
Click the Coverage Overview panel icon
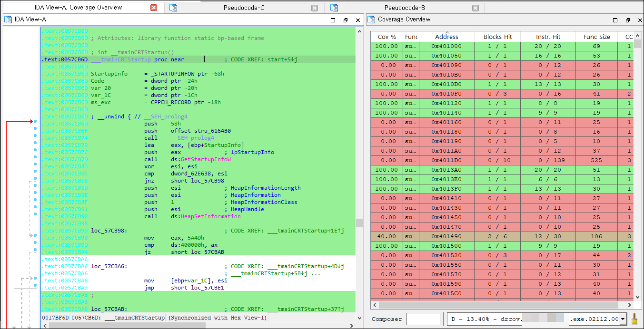click(x=371, y=19)
